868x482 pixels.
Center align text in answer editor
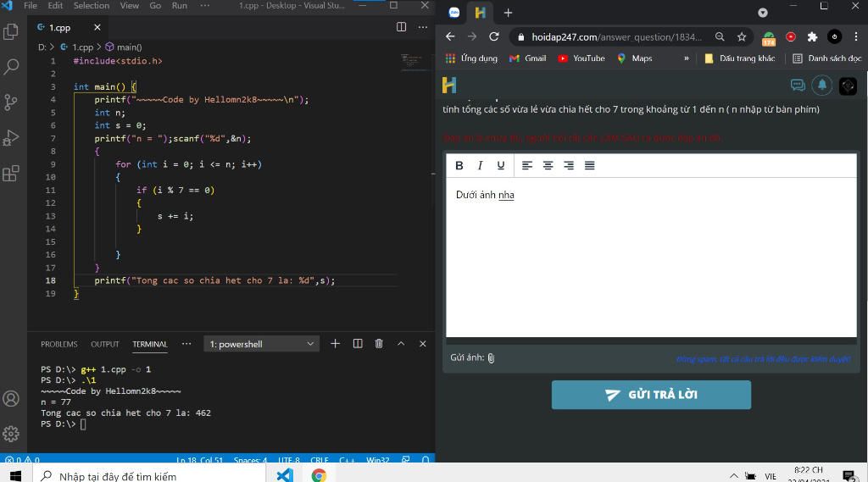548,165
